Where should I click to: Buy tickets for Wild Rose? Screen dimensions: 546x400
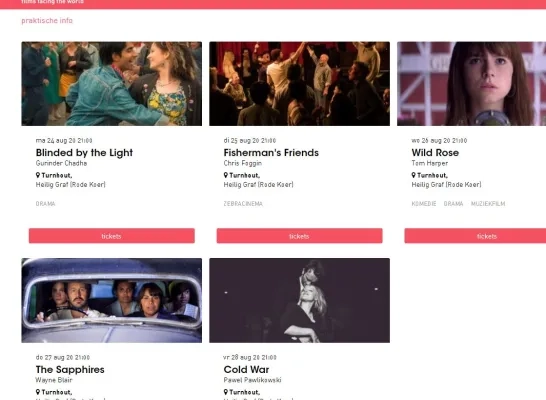point(475,236)
